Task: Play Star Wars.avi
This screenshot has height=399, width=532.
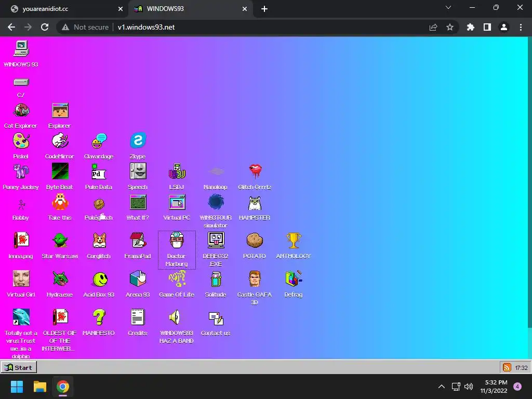Action: pyautogui.click(x=60, y=241)
